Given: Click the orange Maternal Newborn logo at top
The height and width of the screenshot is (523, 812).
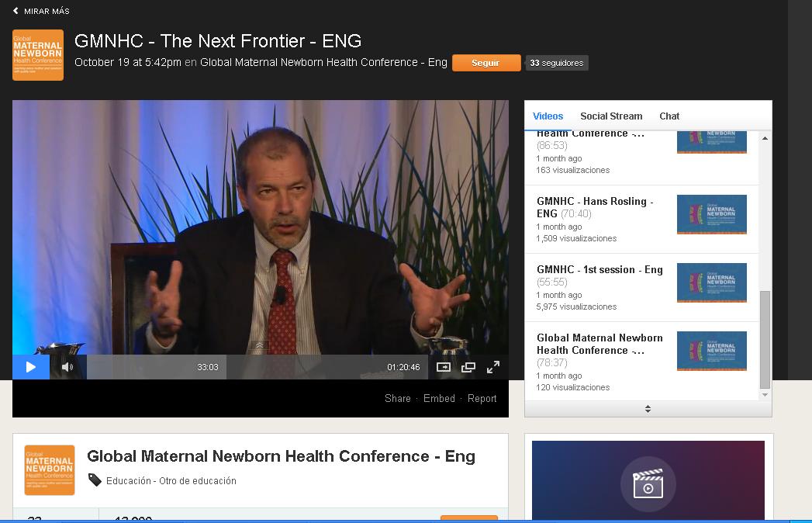Looking at the screenshot, I should 38,55.
